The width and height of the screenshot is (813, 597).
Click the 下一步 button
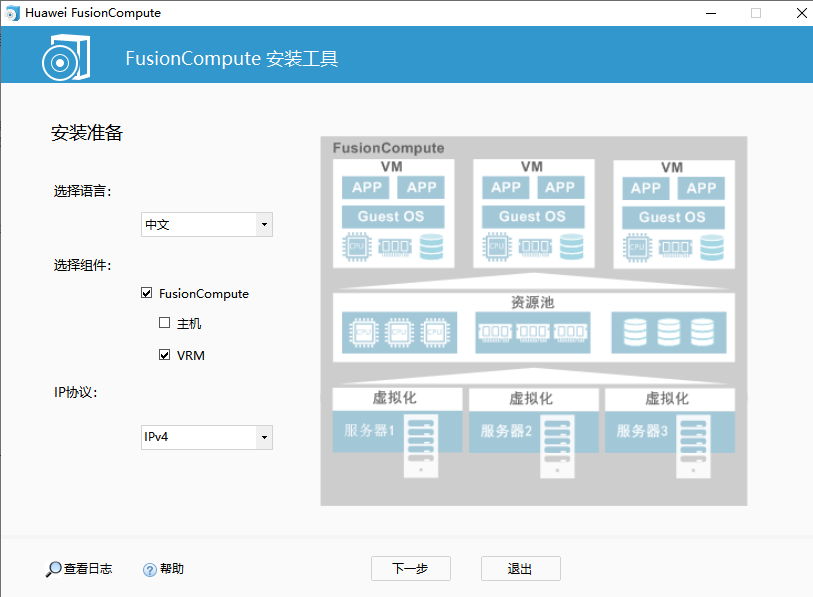coord(410,568)
